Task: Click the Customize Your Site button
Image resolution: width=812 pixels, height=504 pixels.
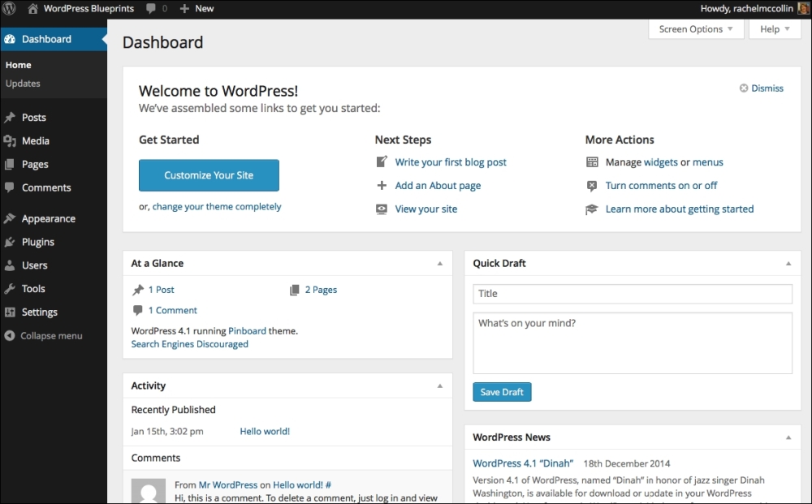Action: (x=209, y=175)
